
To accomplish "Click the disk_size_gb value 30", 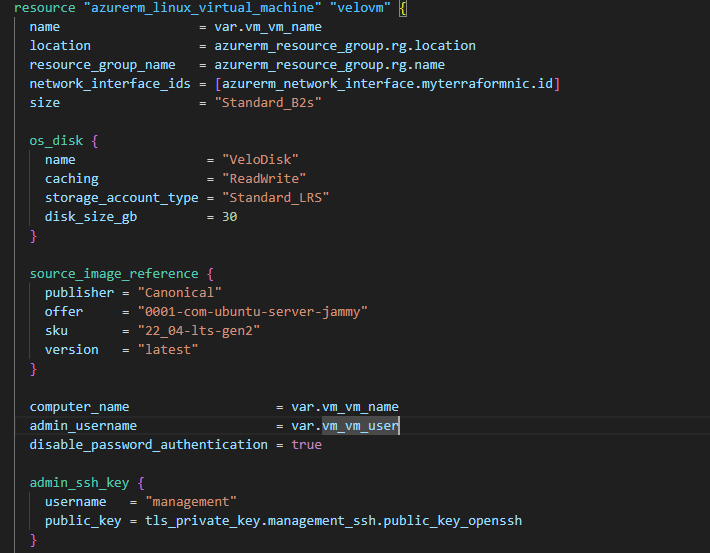I will click(x=229, y=217).
